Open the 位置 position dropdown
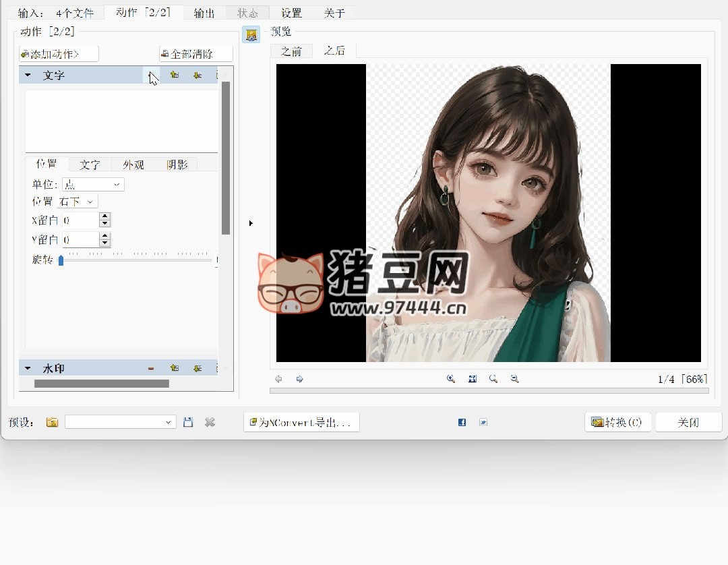The height and width of the screenshot is (565, 728). 78,202
